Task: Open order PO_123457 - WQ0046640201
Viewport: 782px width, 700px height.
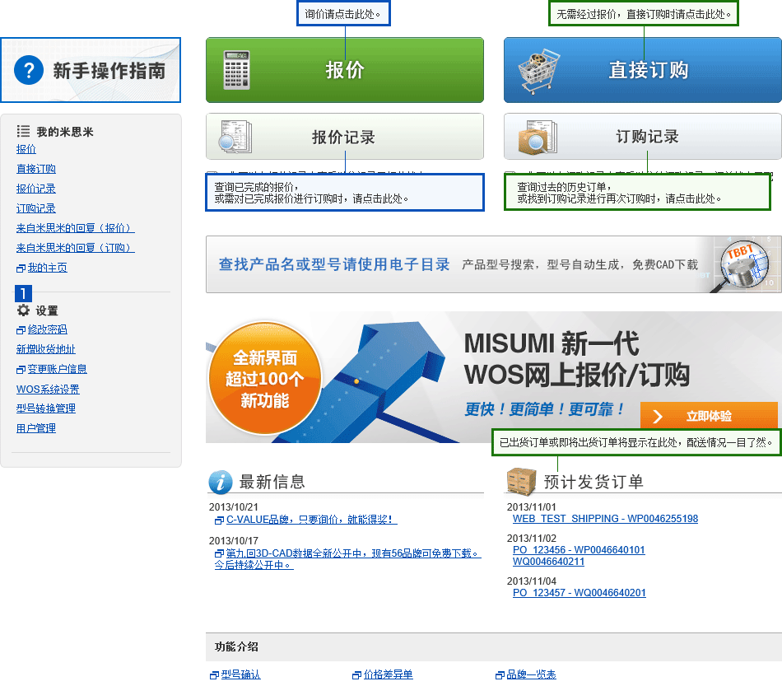Action: pos(580,593)
